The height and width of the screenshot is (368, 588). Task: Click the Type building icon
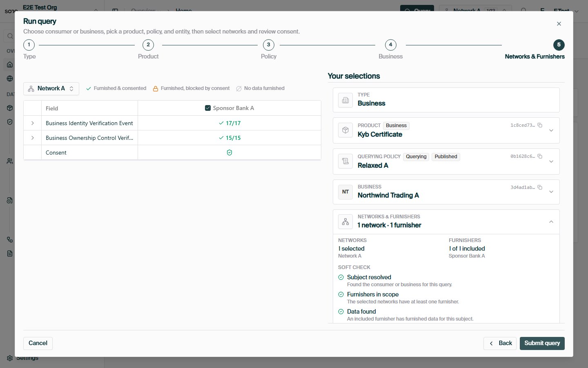tap(345, 100)
